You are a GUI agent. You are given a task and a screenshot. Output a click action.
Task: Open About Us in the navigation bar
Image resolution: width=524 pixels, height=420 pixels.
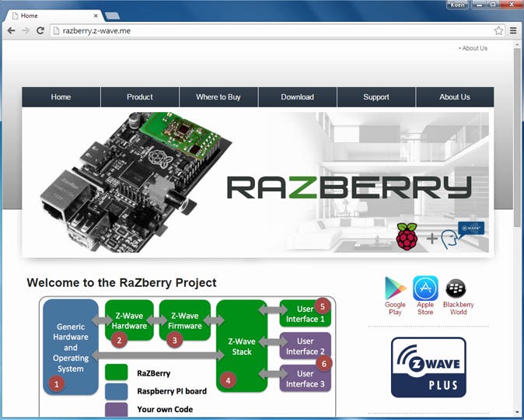455,97
